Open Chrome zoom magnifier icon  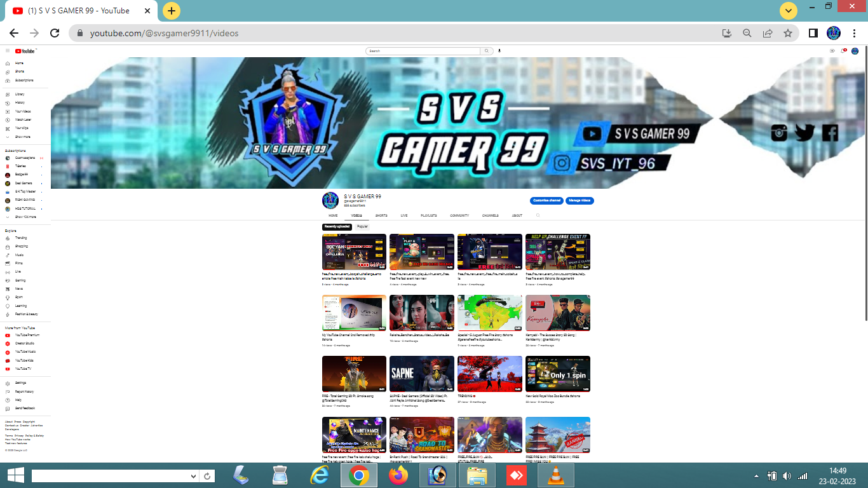pyautogui.click(x=747, y=33)
